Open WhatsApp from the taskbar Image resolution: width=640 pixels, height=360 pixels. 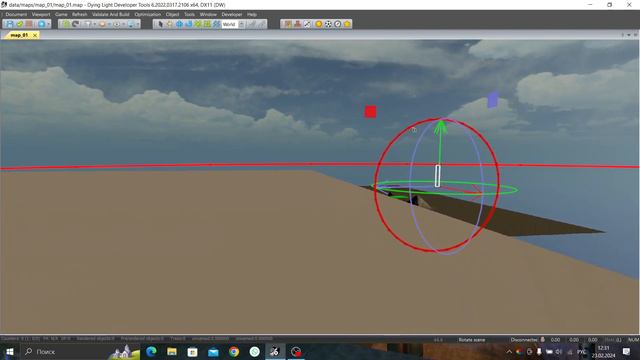pyautogui.click(x=254, y=351)
